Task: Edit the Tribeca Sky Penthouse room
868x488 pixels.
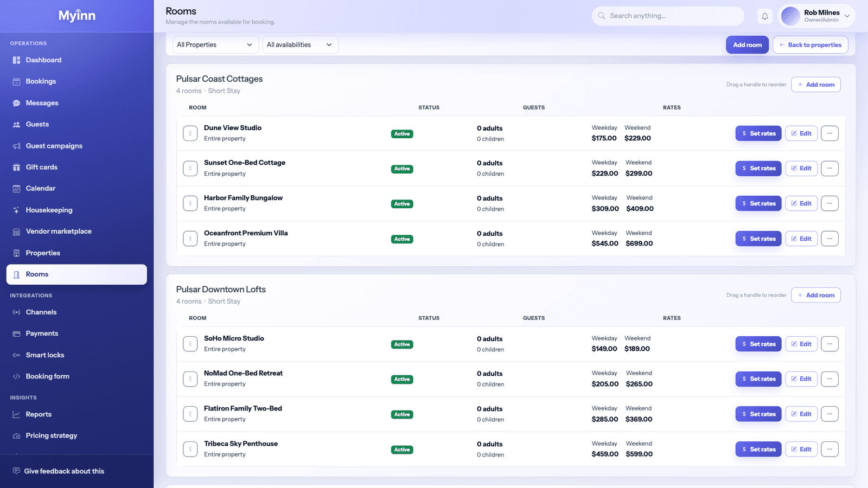Action: pos(801,449)
